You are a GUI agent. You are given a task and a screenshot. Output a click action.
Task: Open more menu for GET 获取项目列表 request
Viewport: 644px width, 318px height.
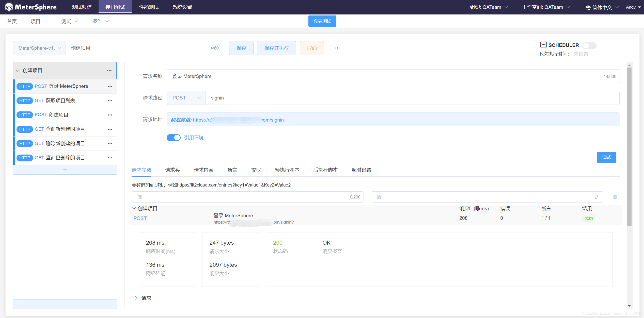[x=110, y=101]
